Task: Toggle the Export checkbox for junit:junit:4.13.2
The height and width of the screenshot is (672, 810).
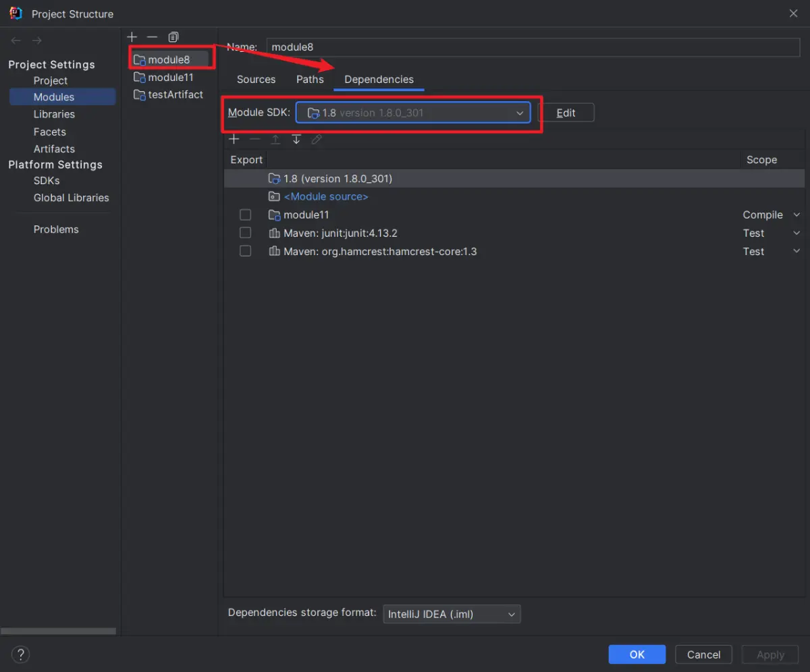Action: [245, 233]
